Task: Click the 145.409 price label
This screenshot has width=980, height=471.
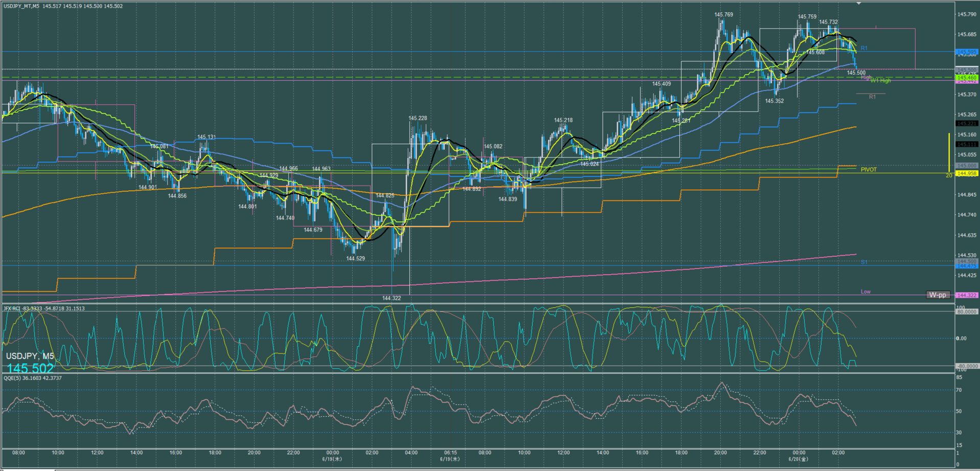Action: coord(662,84)
